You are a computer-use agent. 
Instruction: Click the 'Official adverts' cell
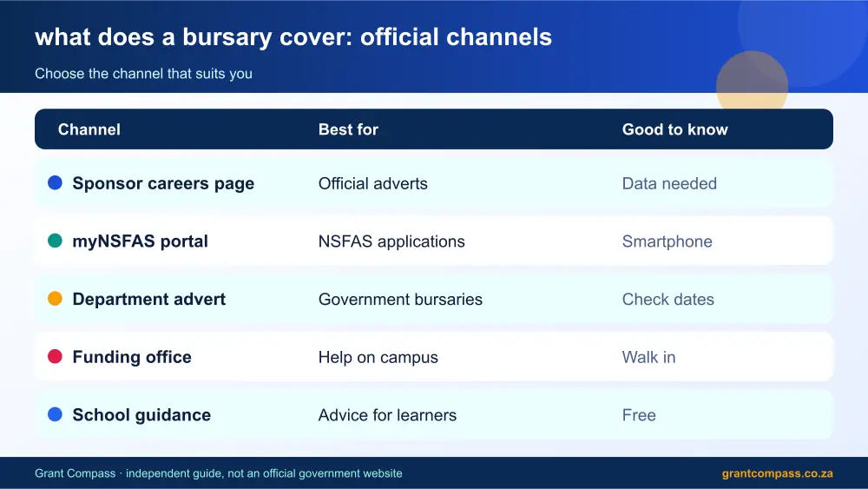[x=373, y=184]
